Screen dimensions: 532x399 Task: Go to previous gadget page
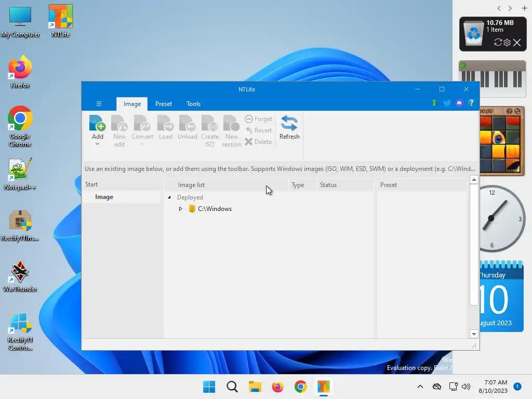(499, 8)
